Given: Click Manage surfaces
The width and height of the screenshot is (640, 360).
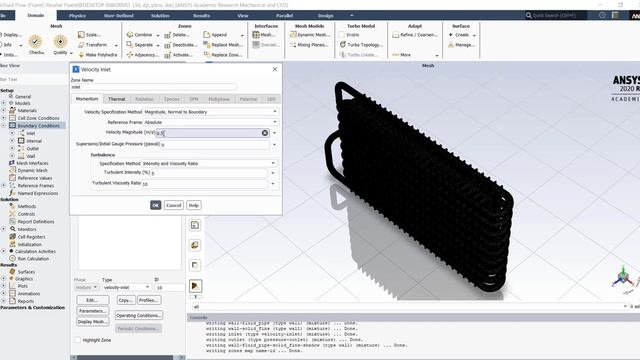Looking at the screenshot, I should point(461,45).
